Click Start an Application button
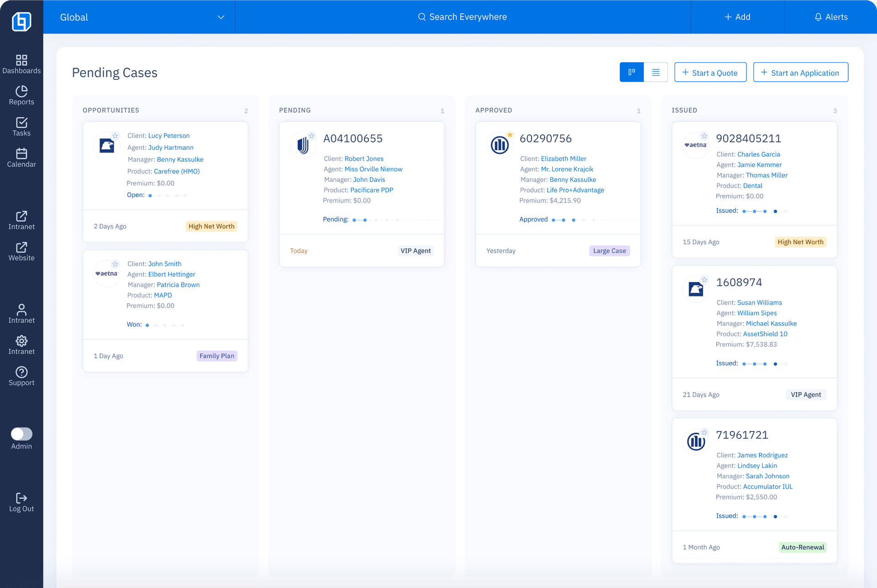877x588 pixels. pyautogui.click(x=800, y=73)
